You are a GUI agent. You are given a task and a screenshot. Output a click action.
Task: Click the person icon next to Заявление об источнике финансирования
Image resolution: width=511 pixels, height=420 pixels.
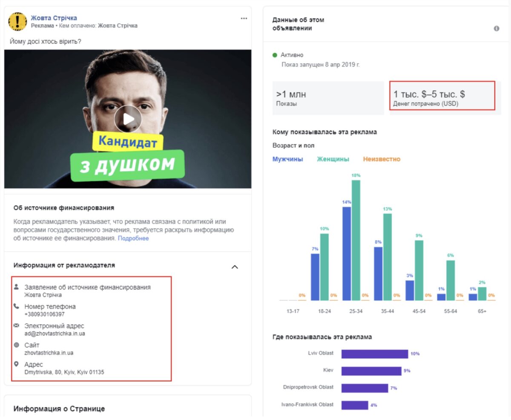click(x=17, y=287)
